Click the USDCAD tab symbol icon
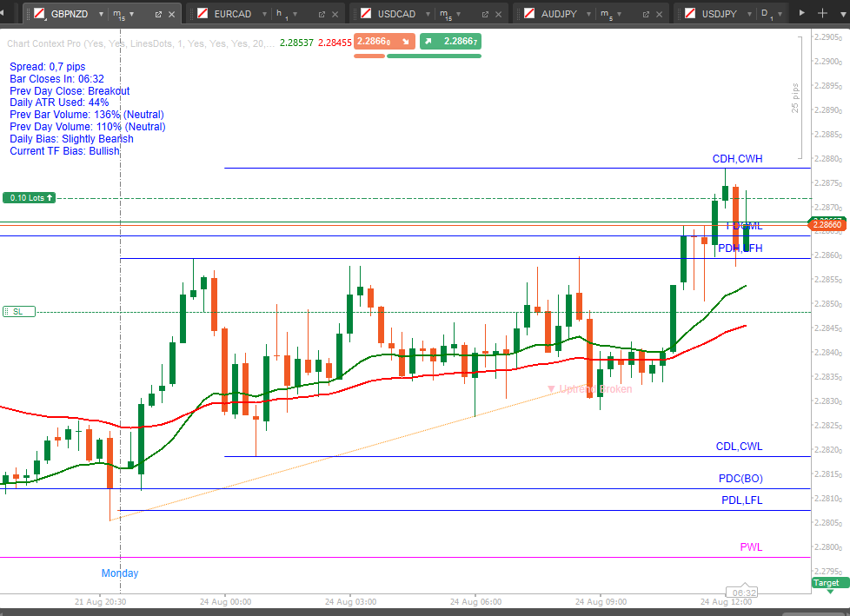This screenshot has width=850, height=616. (366, 14)
